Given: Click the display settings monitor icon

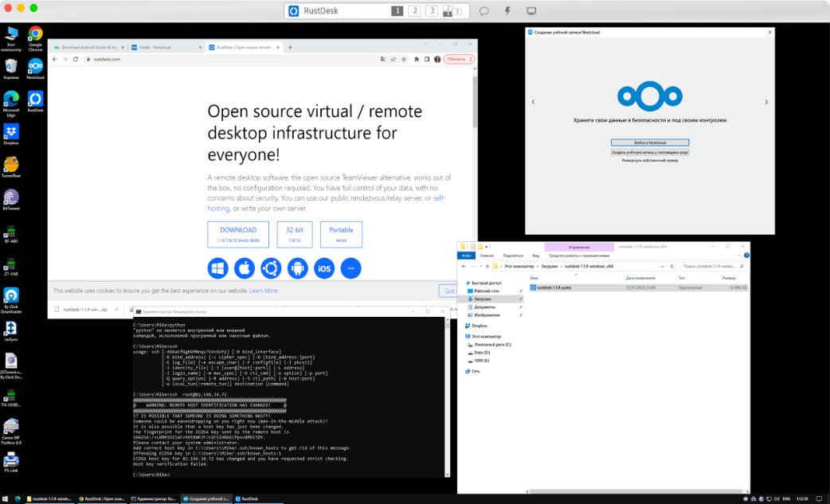Looking at the screenshot, I should (x=531, y=11).
